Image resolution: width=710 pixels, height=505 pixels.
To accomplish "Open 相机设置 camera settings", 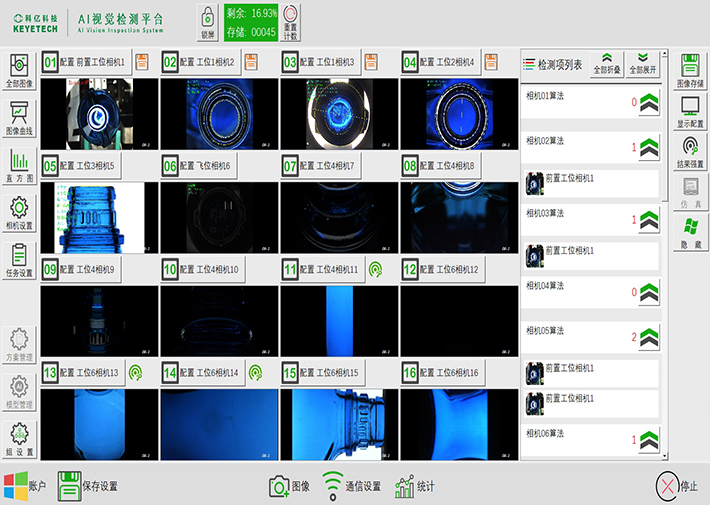I will click(x=19, y=213).
